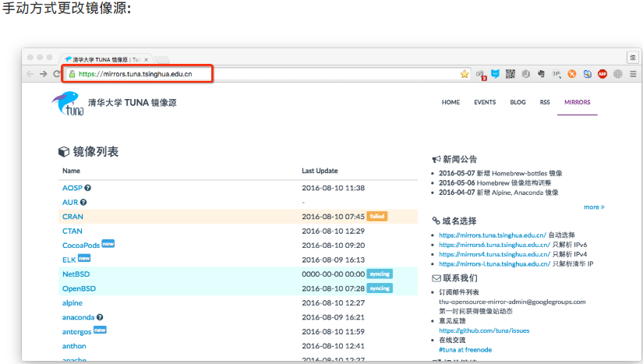Open mirrors6.tuna.tsinghua.edu.cn IPv6 link

click(x=495, y=245)
